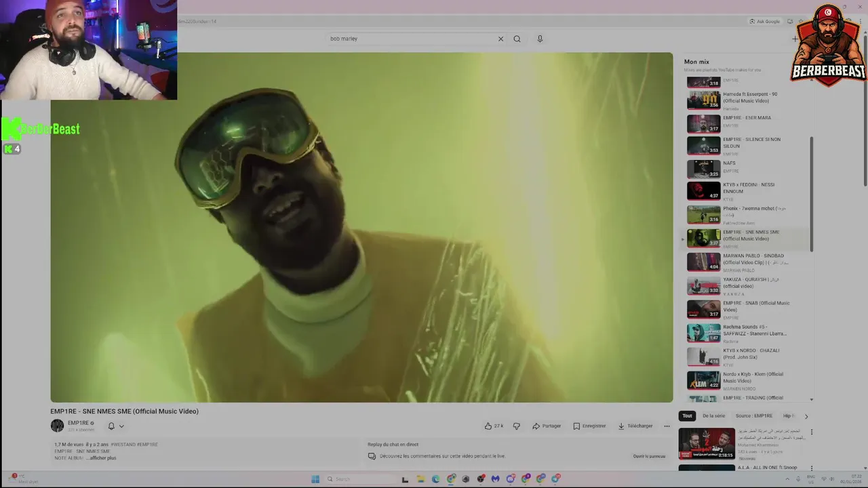The image size is (868, 488).
Task: Select the 'Tout' filter chip
Action: [687, 415]
